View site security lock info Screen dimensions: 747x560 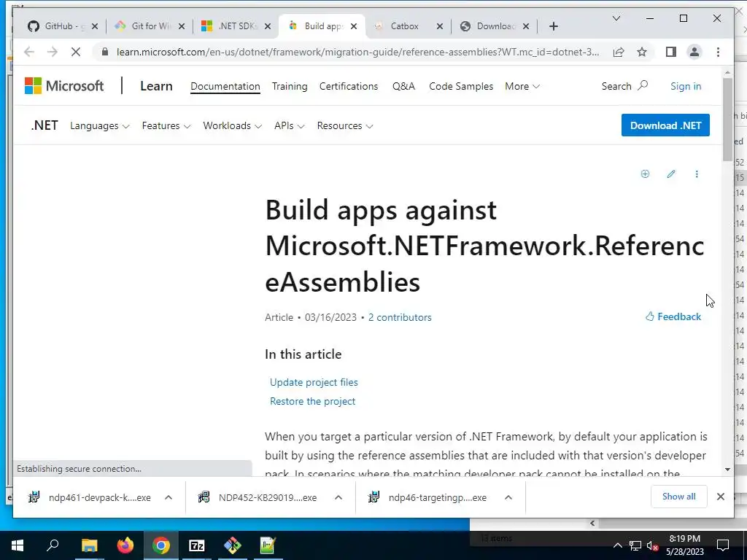(x=105, y=52)
